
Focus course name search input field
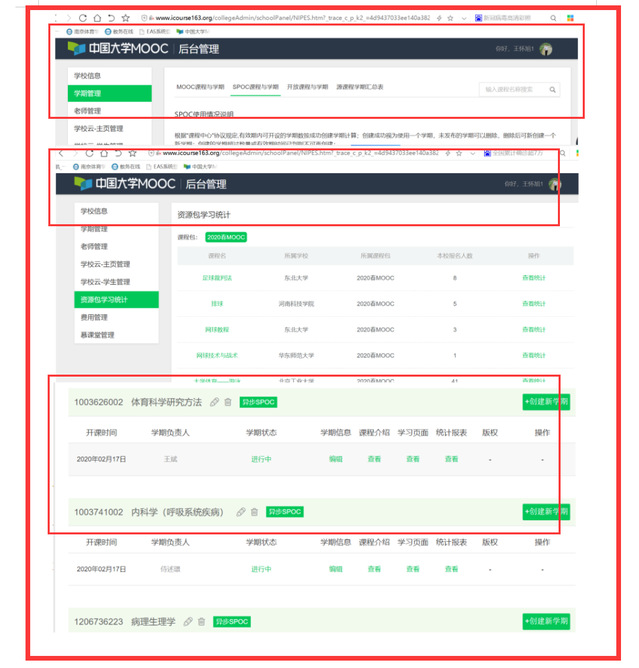[514, 89]
